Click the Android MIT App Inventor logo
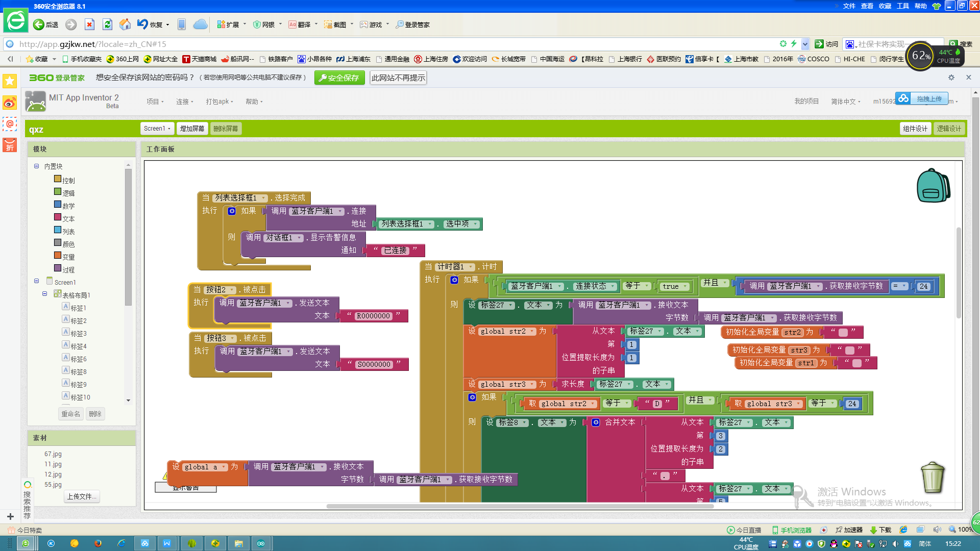Viewport: 980px width, 551px height. (36, 102)
